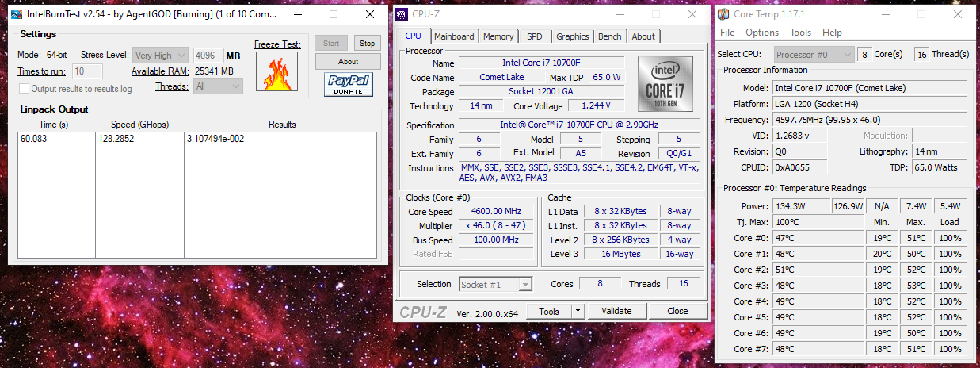The image size is (980, 368).
Task: Click the Intel Core i7 logo
Action: coord(665,83)
